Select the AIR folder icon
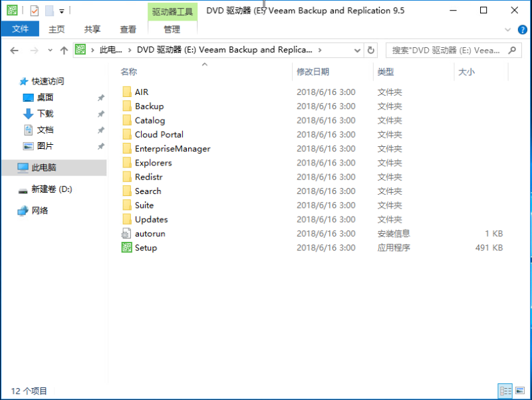The width and height of the screenshot is (532, 400). point(127,92)
